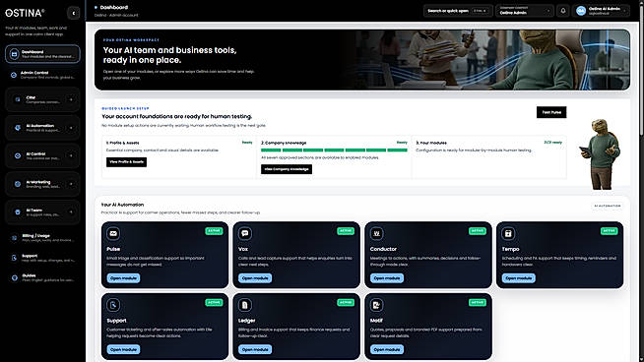Open module on the Vox card

tap(255, 278)
